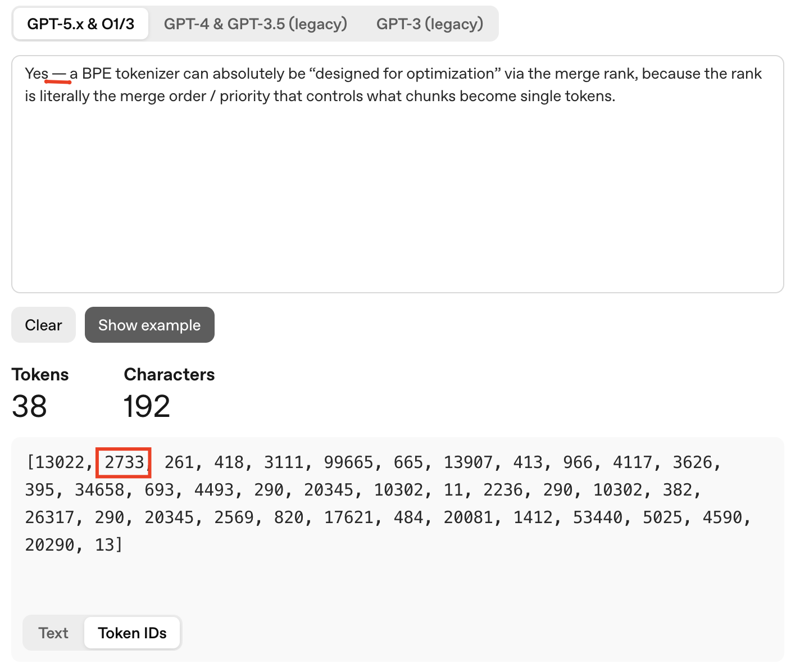Select the Token IDs view toggle
Image resolution: width=800 pixels, height=672 pixels.
pyautogui.click(x=133, y=633)
